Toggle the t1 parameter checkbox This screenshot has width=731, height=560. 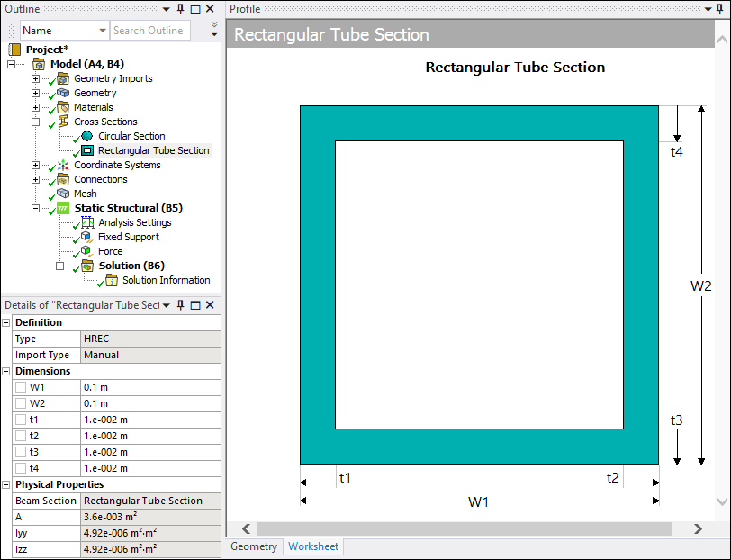pyautogui.click(x=21, y=420)
